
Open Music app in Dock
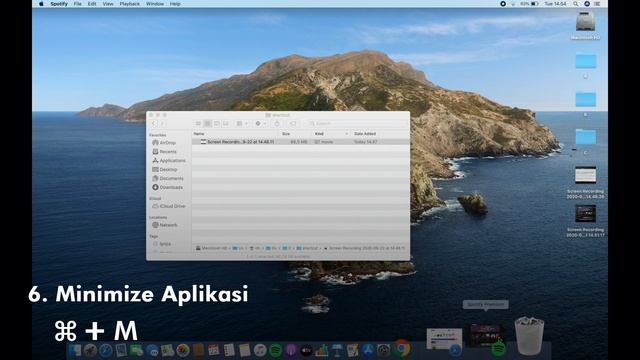coord(260,350)
